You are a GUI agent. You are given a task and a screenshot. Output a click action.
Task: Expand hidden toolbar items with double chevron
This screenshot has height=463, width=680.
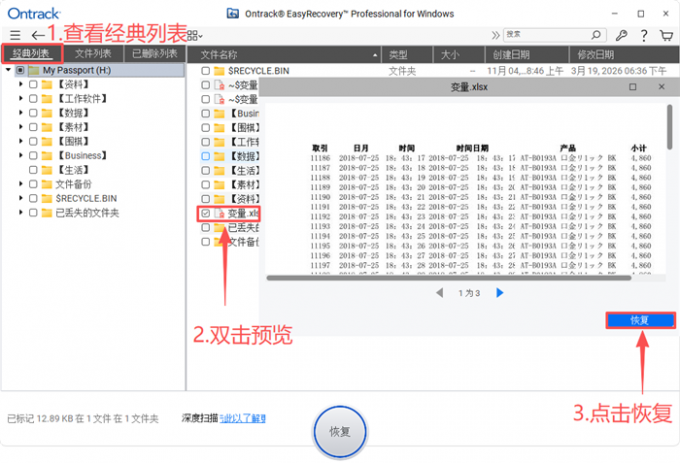(x=495, y=35)
